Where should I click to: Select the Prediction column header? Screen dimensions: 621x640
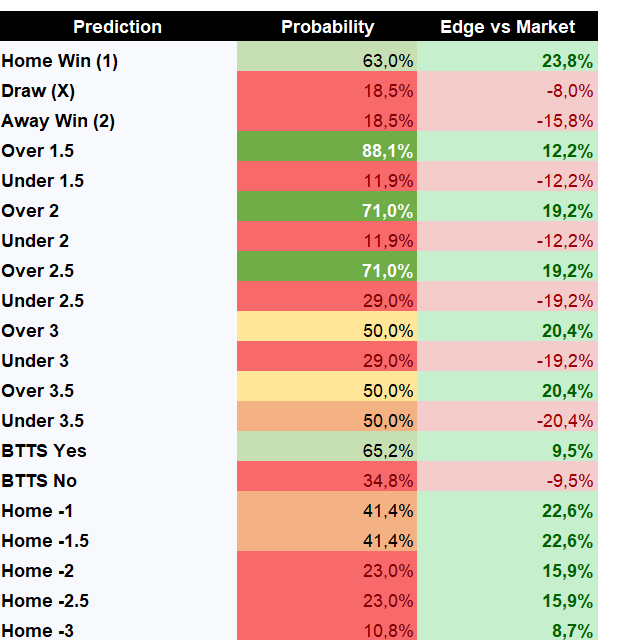coord(118,27)
